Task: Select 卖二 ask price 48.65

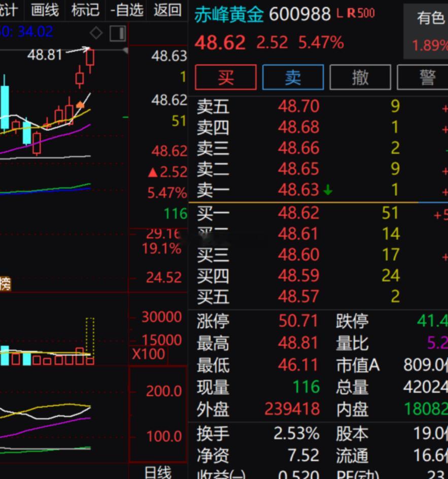Action: pos(298,168)
